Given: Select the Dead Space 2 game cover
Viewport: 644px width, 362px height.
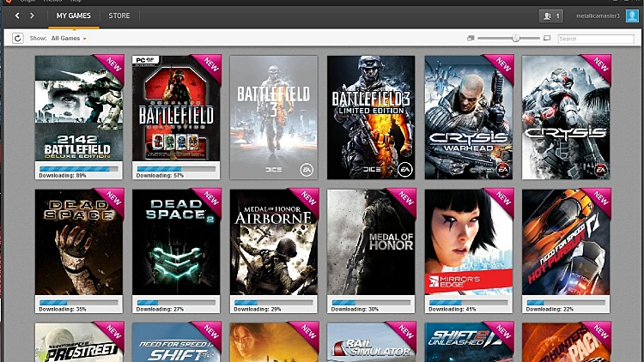Looking at the screenshot, I should (176, 244).
